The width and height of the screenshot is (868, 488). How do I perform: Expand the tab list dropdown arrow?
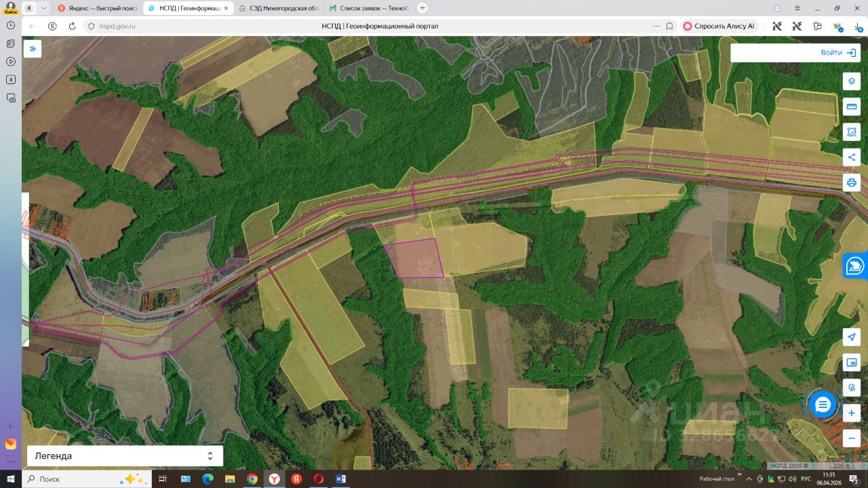tap(44, 8)
